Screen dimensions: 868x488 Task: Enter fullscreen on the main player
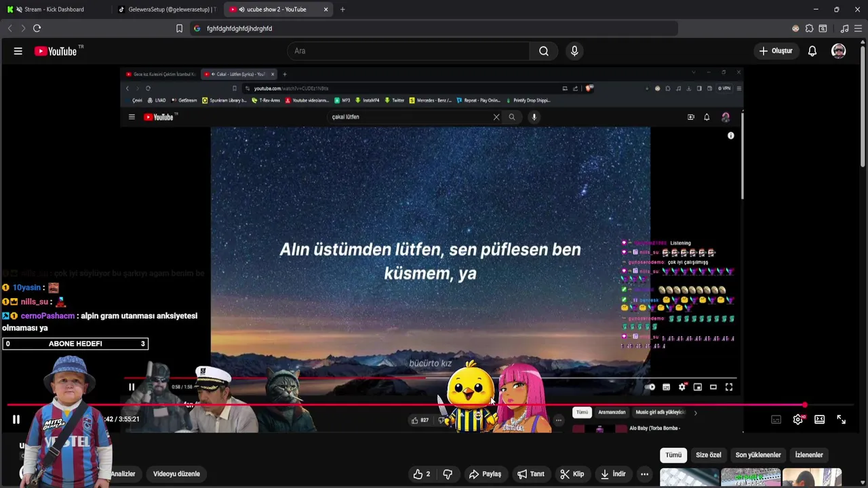pyautogui.click(x=841, y=420)
